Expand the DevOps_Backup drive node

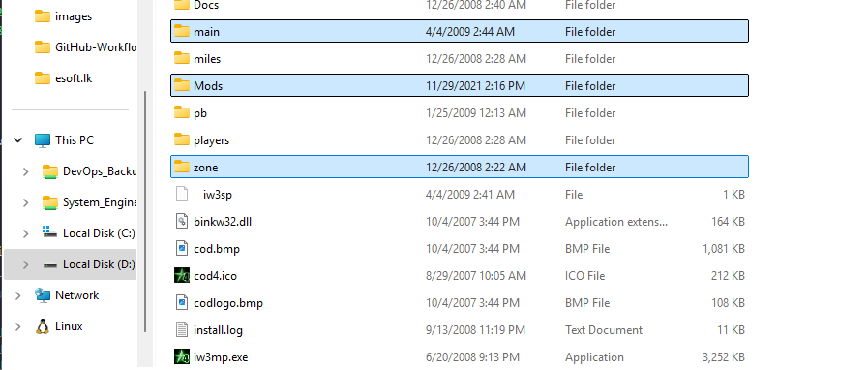point(25,171)
